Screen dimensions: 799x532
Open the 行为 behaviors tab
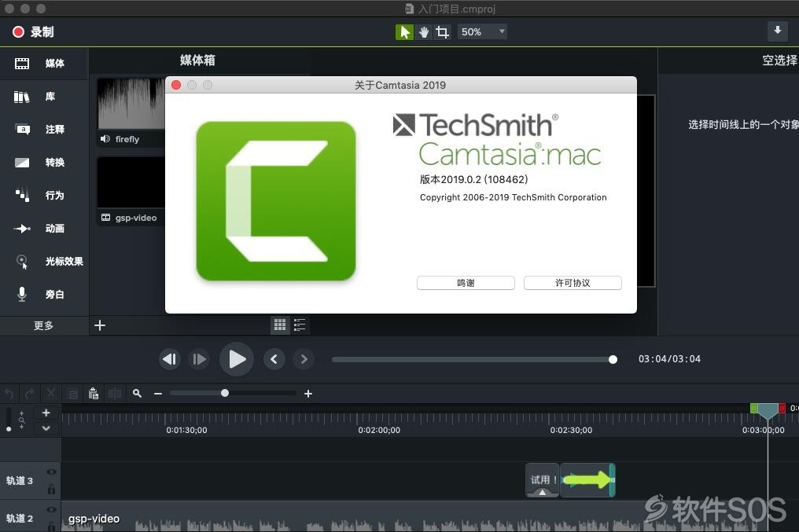click(44, 196)
